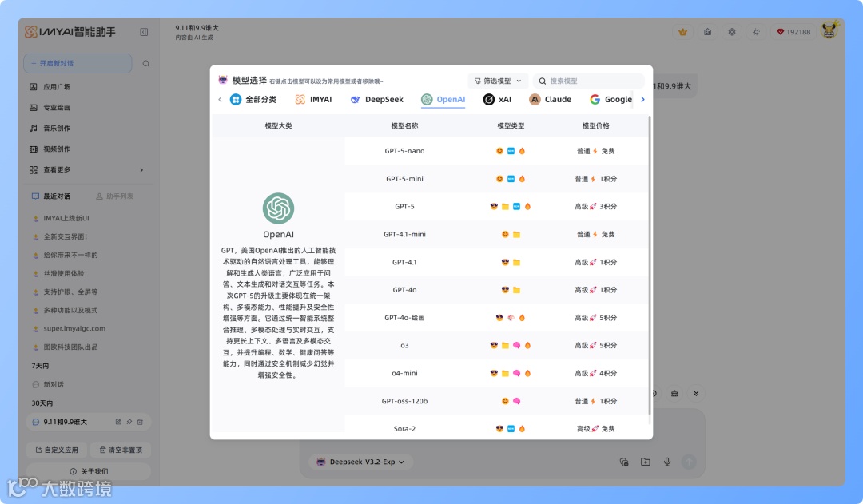Click the OpenAI logo in model description
This screenshot has height=504, width=863.
point(278,208)
